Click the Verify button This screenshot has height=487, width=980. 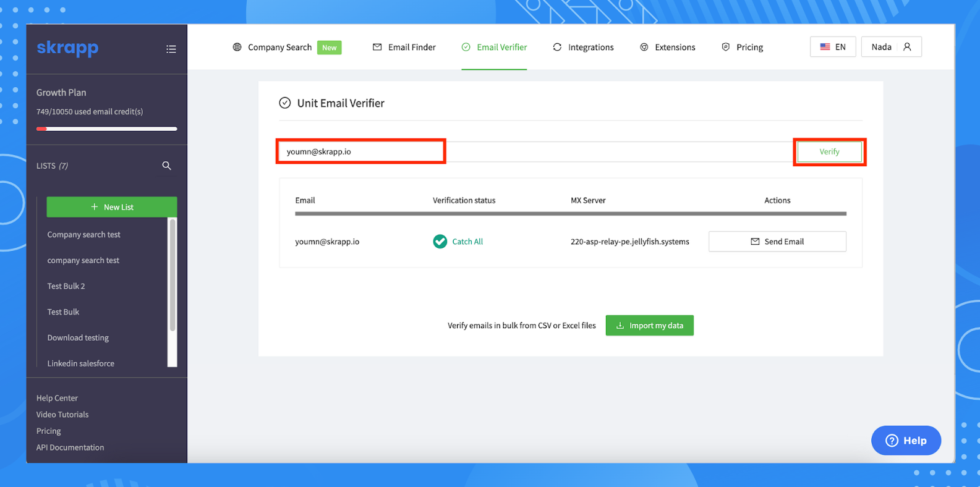(x=830, y=151)
